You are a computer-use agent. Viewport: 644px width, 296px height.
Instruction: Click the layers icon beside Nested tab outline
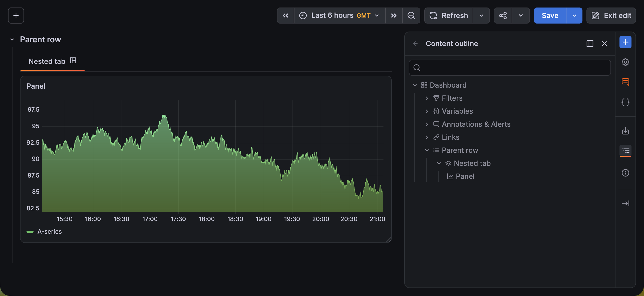[448, 163]
